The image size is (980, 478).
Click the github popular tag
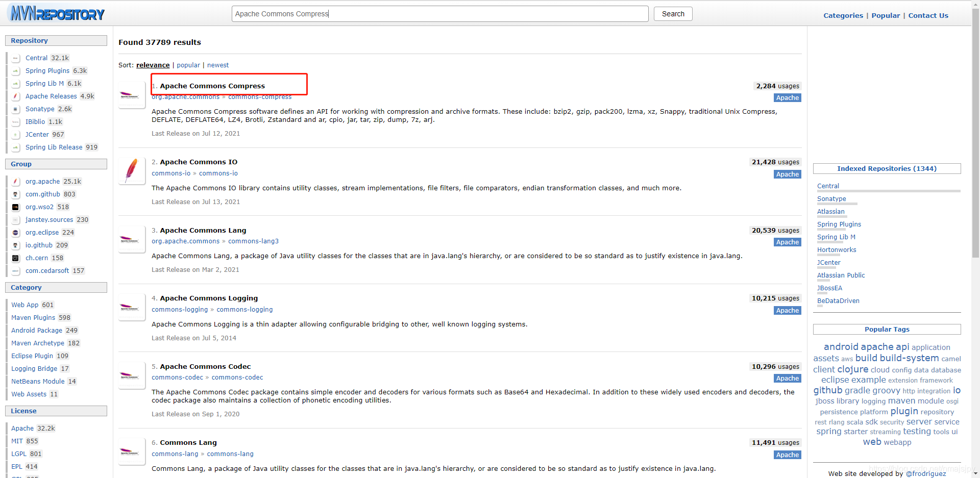[x=827, y=390]
